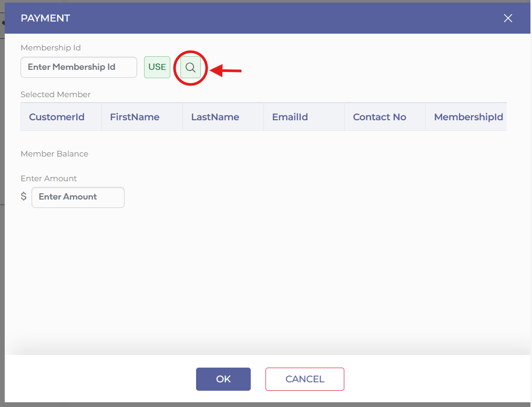Click the Contact No column header
The width and height of the screenshot is (532, 407).
tap(379, 117)
